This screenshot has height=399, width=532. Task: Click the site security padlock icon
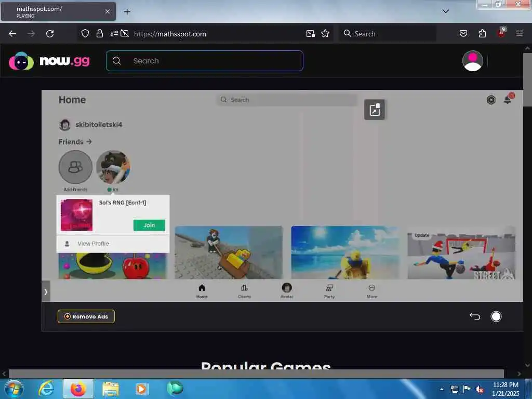point(99,33)
